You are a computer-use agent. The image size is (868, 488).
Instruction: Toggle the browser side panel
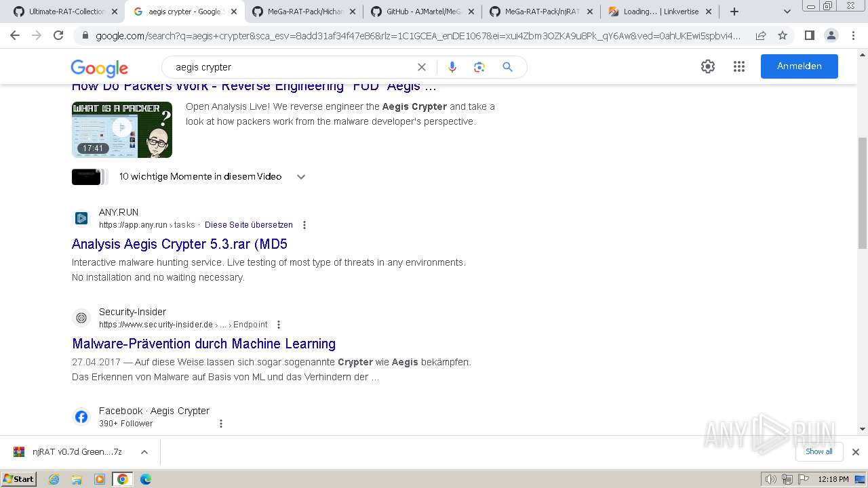pyautogui.click(x=809, y=35)
